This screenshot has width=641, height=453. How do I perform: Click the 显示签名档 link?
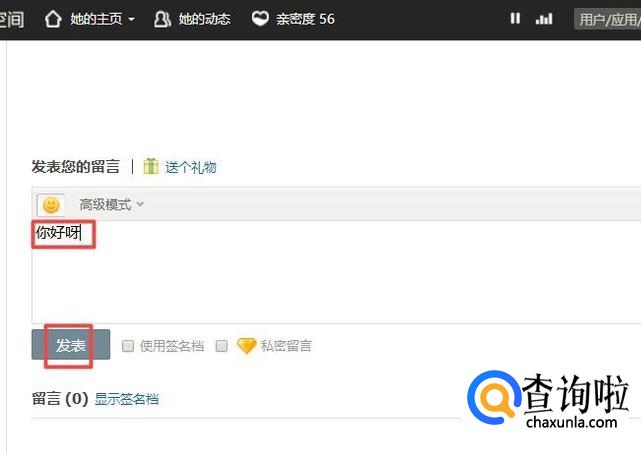click(127, 399)
